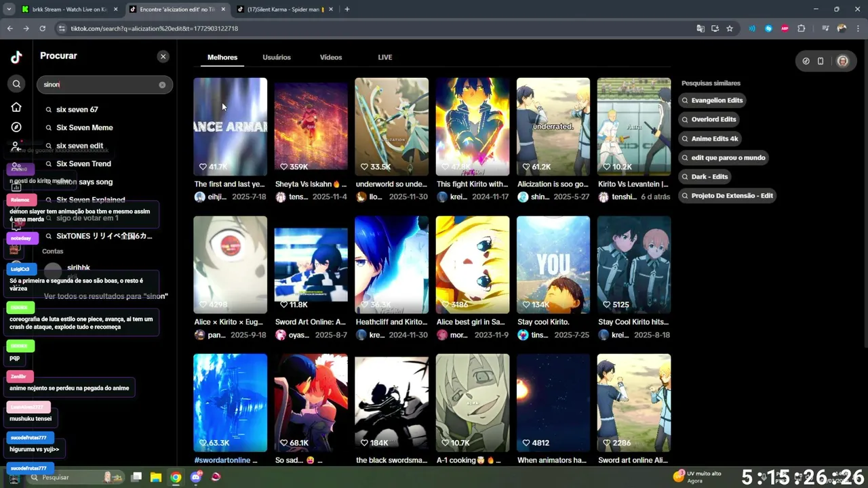Open the search magnifier in TikTok sidebar
868x488 pixels.
[x=16, y=84]
